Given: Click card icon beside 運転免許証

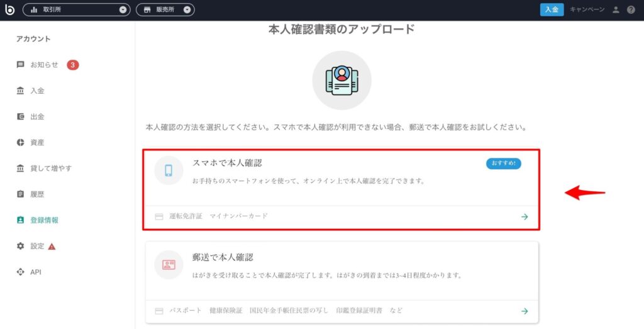Looking at the screenshot, I should 159,216.
